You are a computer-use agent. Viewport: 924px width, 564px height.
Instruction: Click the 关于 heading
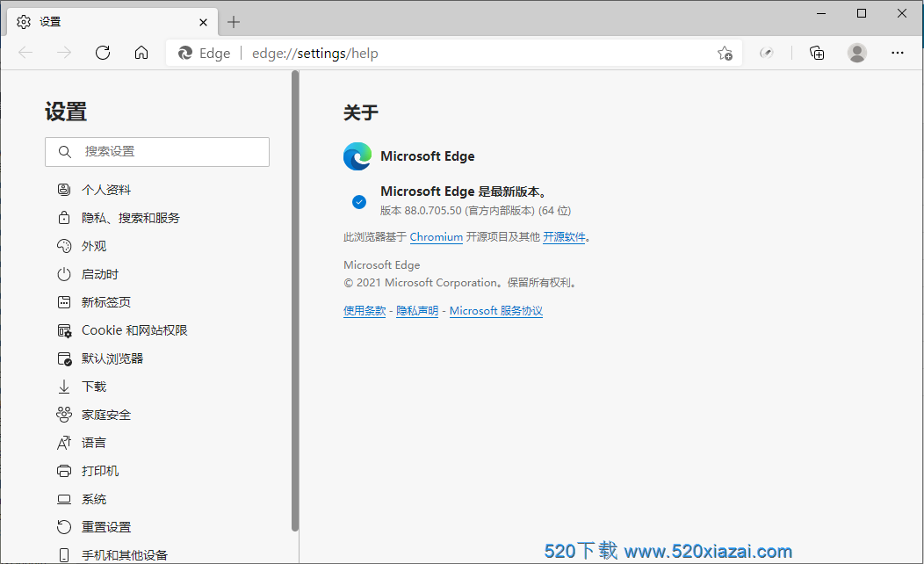pos(361,112)
